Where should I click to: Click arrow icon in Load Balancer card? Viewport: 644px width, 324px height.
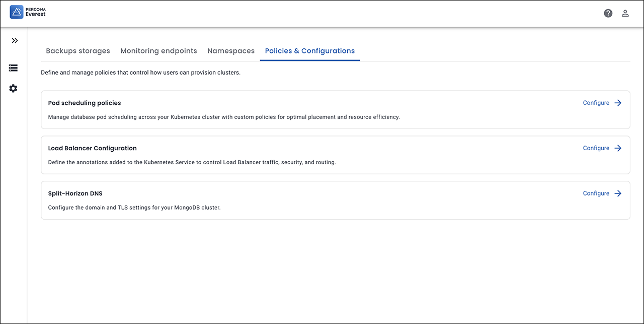pyautogui.click(x=618, y=148)
